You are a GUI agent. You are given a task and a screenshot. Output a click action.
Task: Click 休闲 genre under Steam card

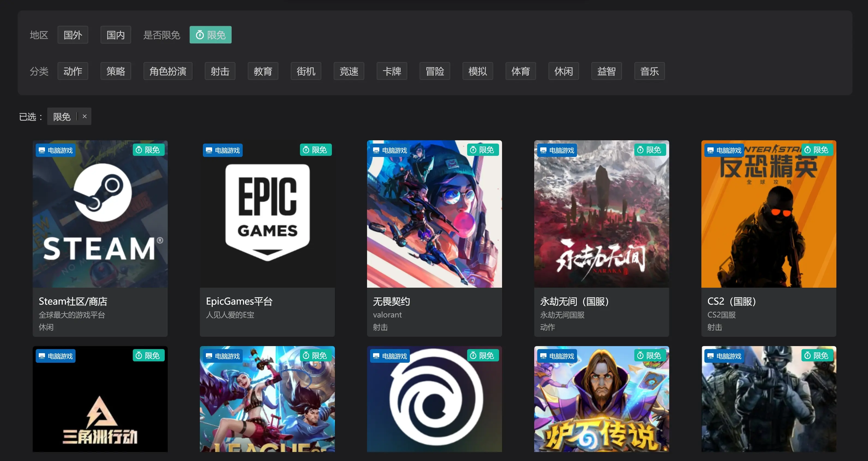[x=46, y=327]
